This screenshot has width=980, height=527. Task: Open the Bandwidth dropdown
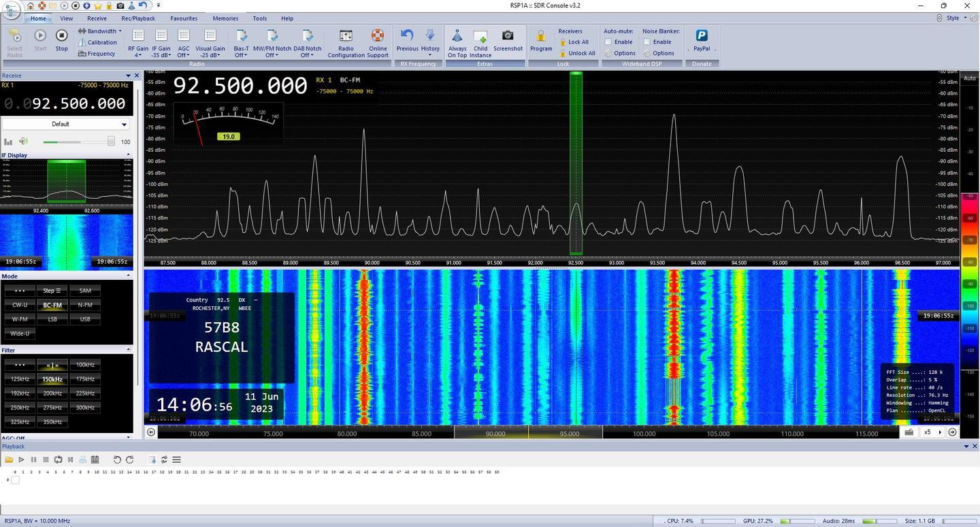pos(100,31)
